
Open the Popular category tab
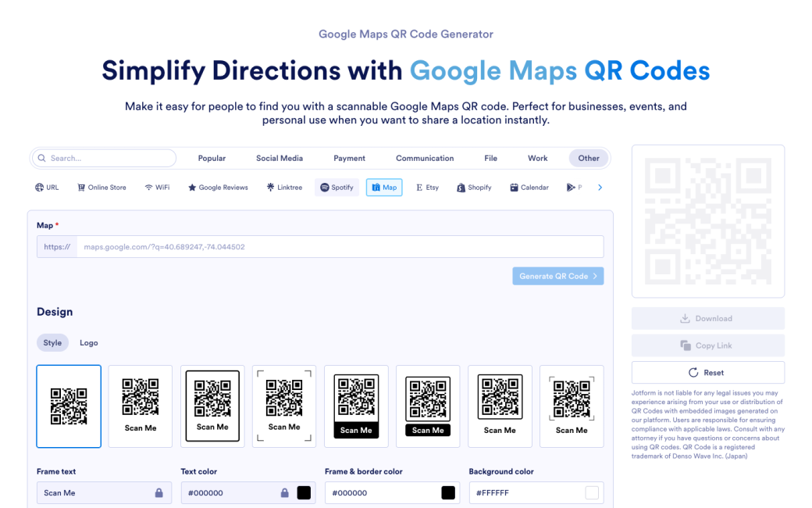point(212,158)
